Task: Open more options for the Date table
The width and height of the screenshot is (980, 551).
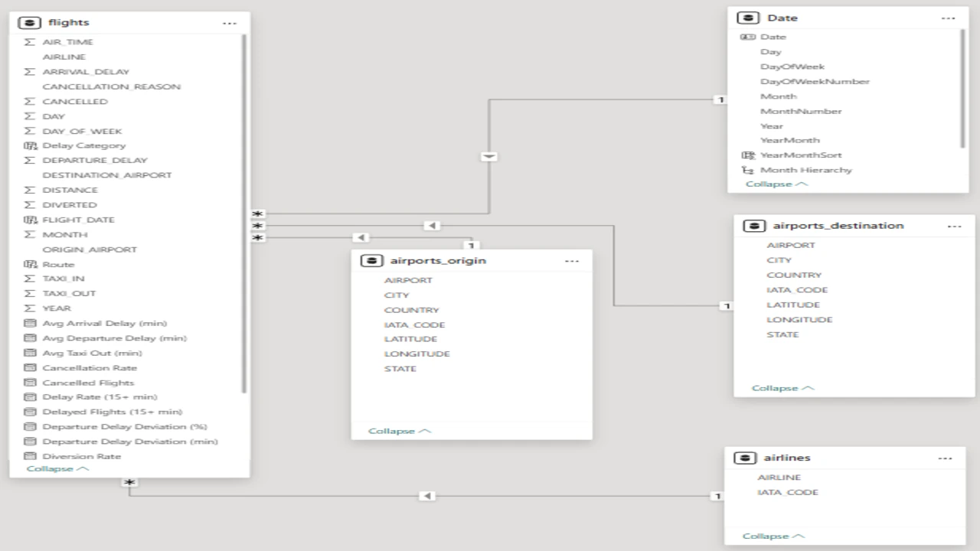Action: pos(948,18)
